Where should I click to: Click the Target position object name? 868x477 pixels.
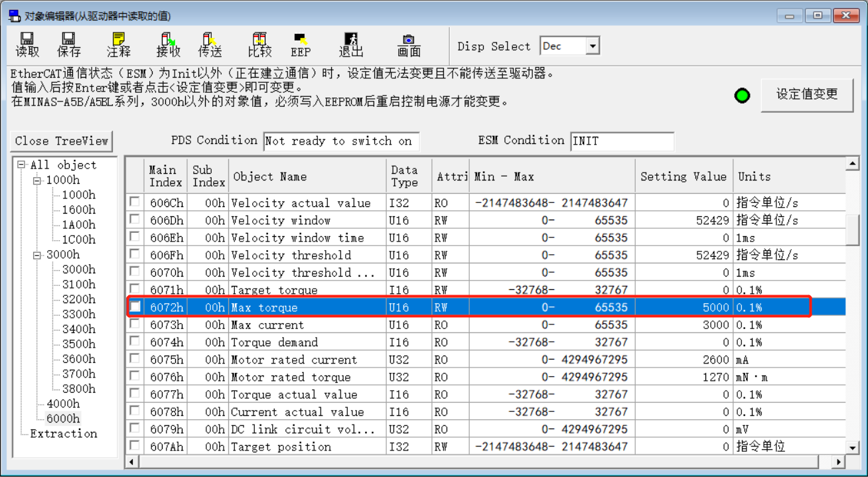[281, 446]
